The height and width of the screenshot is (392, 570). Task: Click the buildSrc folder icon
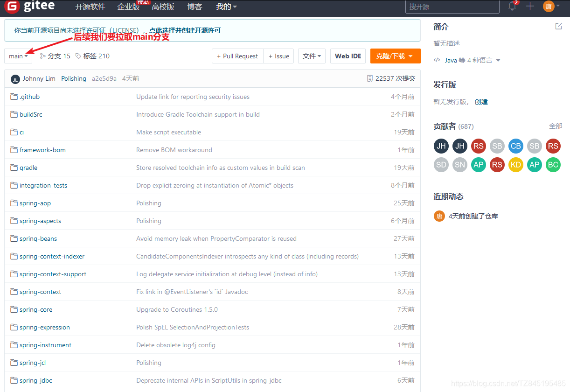[14, 114]
